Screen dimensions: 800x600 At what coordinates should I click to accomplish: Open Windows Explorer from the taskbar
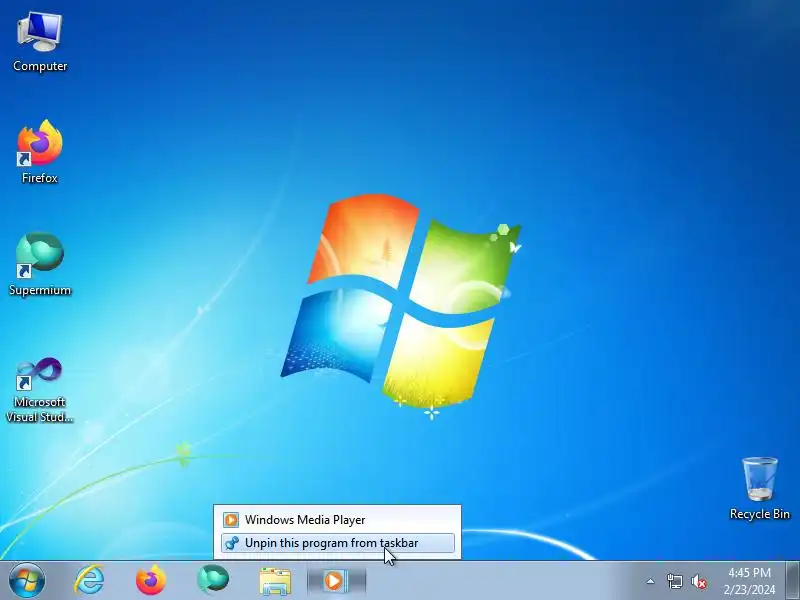[275, 581]
